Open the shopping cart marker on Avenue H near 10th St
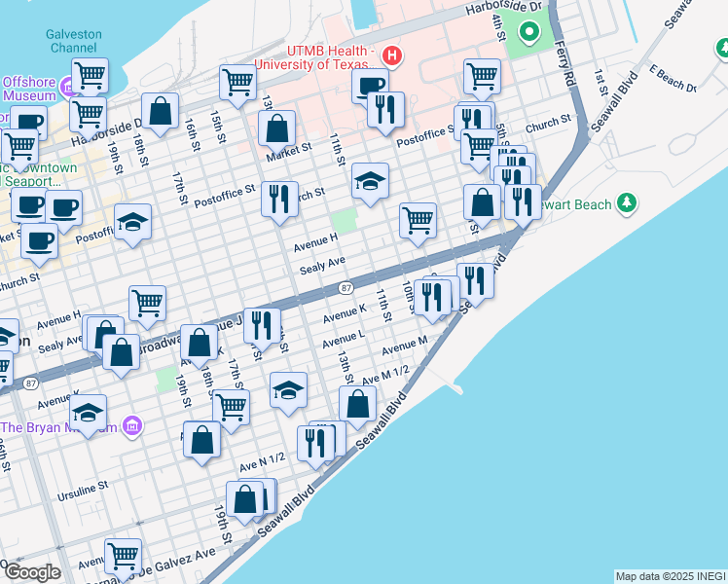 tap(418, 220)
